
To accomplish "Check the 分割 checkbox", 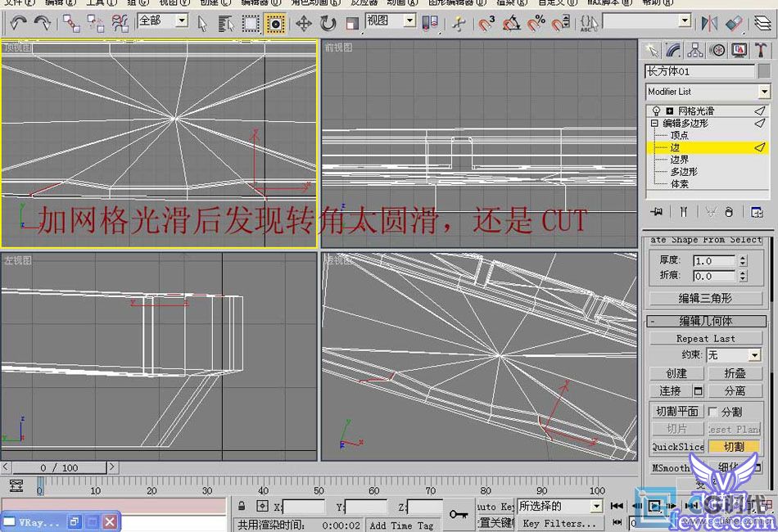I will tap(713, 412).
